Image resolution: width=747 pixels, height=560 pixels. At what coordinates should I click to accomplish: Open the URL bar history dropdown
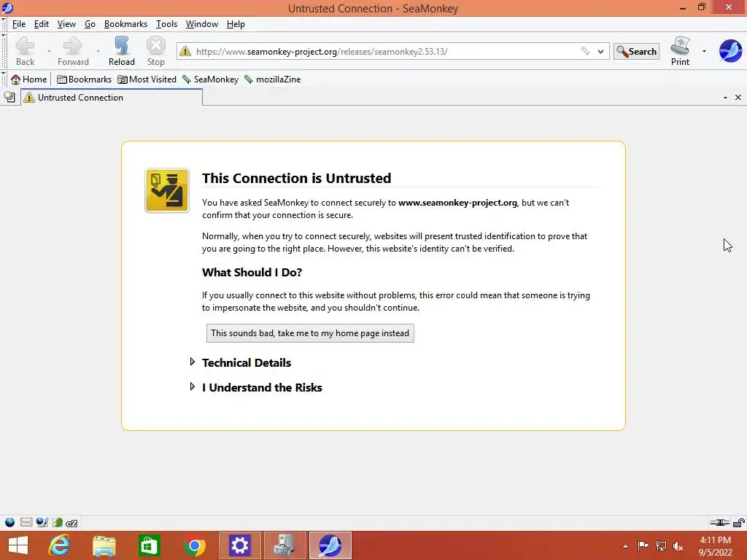(601, 52)
